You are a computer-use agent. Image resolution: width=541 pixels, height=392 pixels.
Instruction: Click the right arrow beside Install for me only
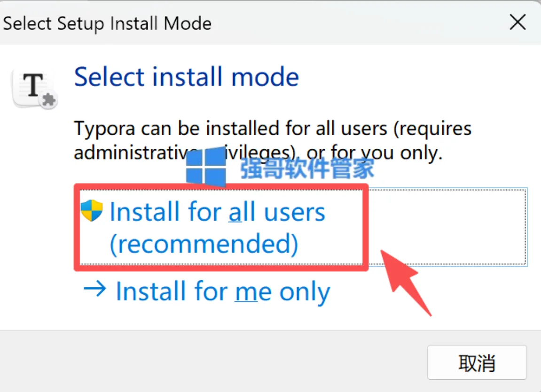click(x=94, y=289)
